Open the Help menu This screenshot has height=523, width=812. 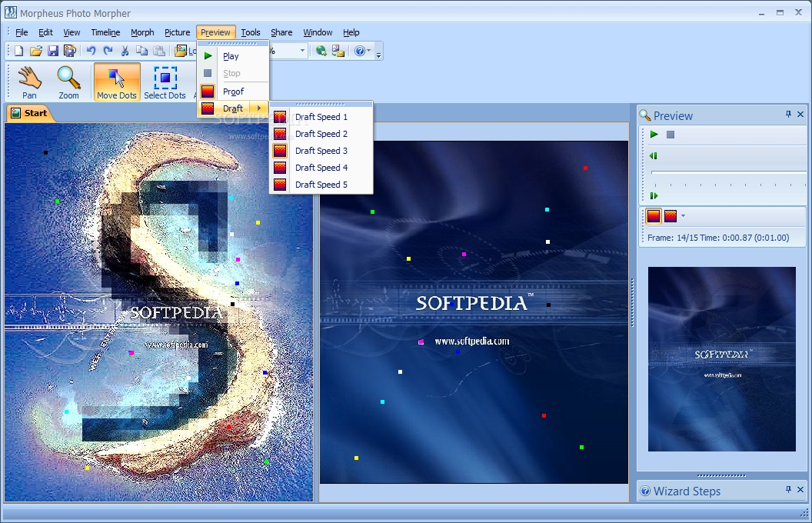351,32
